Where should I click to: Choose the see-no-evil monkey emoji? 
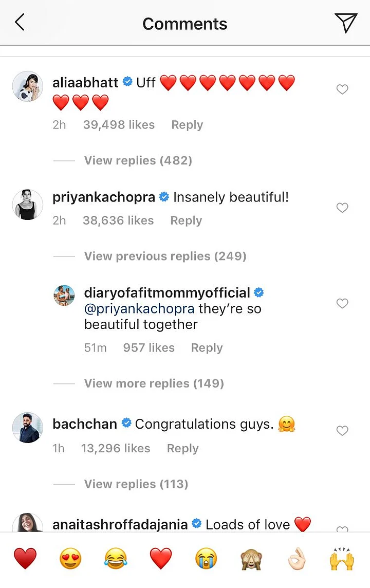pyautogui.click(x=251, y=559)
